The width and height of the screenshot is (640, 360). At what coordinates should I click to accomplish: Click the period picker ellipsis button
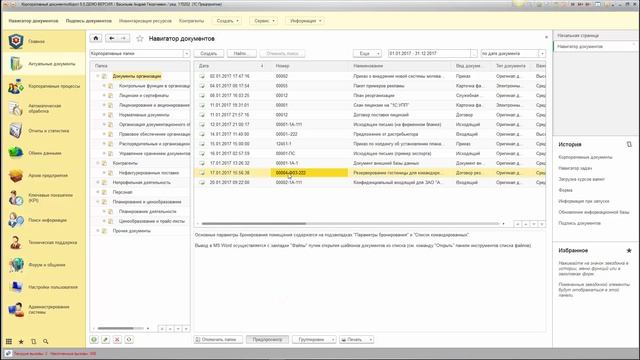tap(473, 53)
